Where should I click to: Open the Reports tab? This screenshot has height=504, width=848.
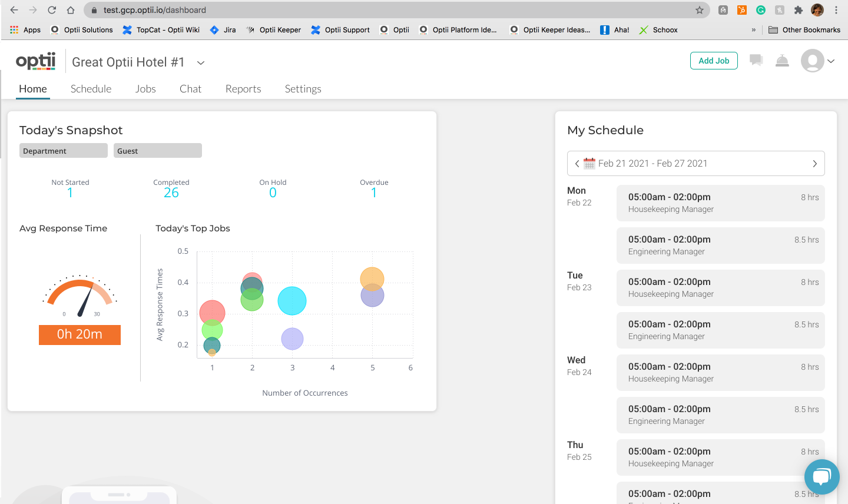[243, 89]
